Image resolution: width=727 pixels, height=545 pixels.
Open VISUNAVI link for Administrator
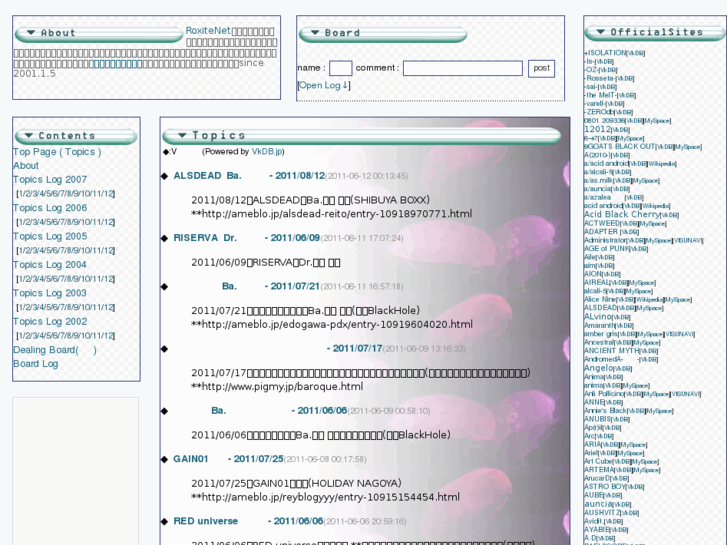(688, 241)
